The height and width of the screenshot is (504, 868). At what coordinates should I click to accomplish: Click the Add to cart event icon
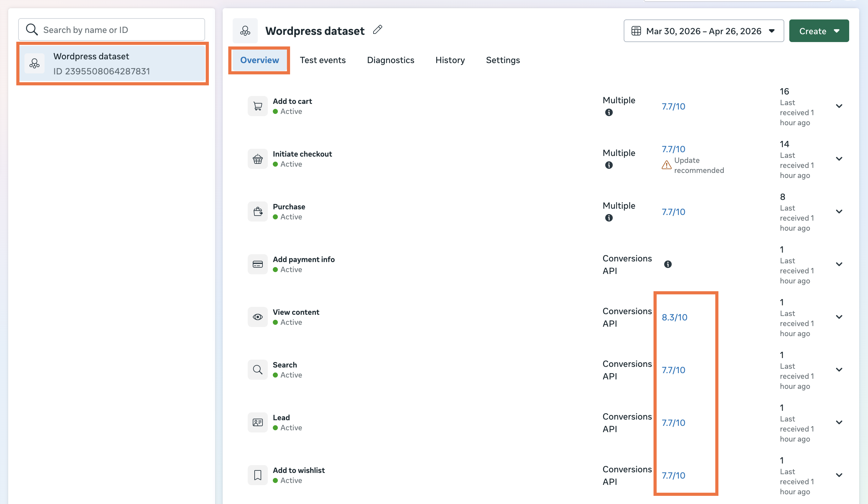point(257,106)
